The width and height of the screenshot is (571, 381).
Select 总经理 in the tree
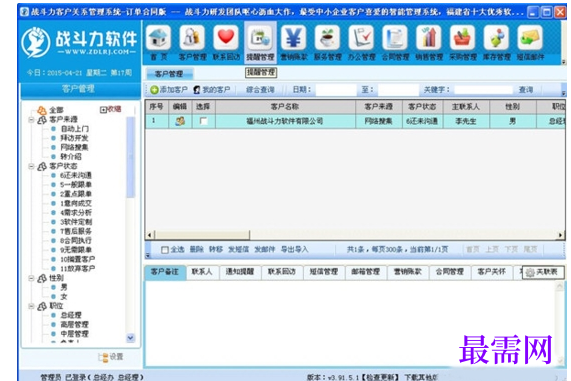pyautogui.click(x=71, y=315)
